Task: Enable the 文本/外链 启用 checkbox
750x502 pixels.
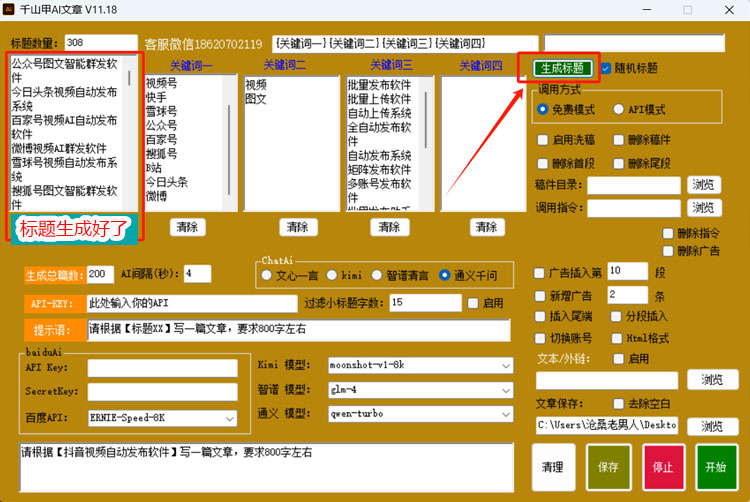Action: [618, 359]
